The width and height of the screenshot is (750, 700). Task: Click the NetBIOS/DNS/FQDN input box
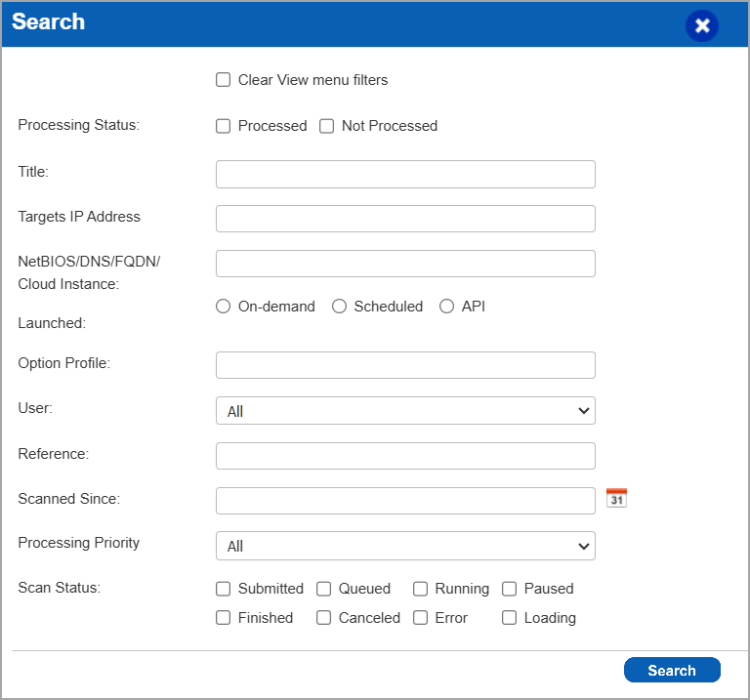[405, 264]
